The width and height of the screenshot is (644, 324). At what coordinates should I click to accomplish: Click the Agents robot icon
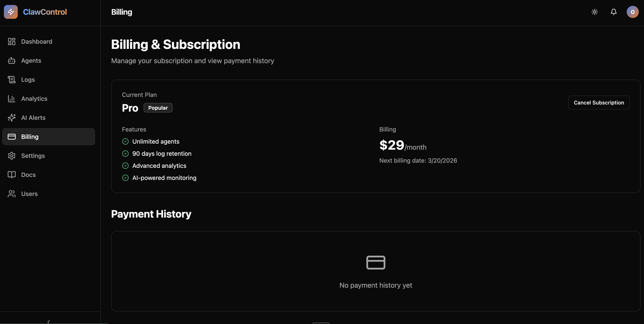11,61
